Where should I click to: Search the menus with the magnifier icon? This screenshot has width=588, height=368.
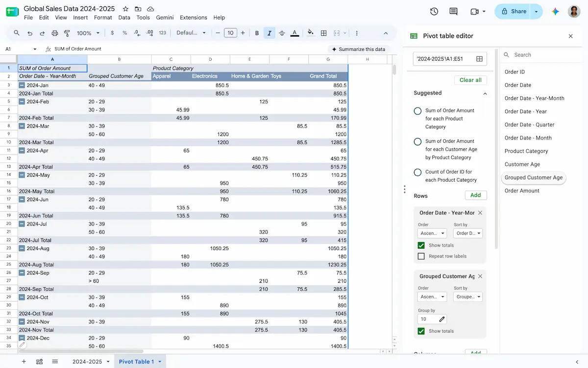click(17, 33)
